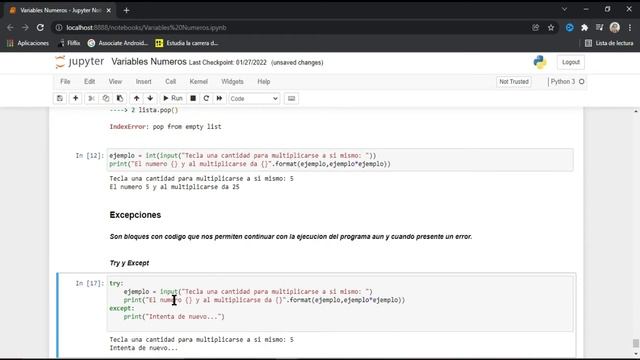Open the browser extensions puzzle icon
The image size is (640, 360).
584,28
